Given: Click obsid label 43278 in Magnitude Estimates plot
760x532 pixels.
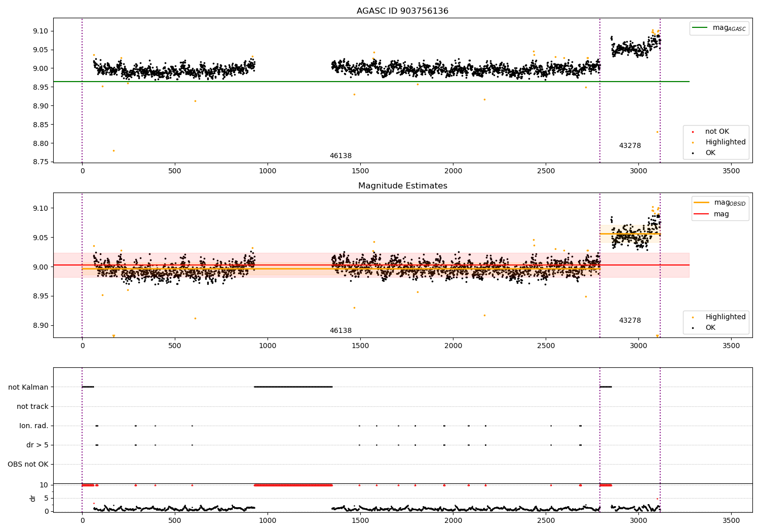Looking at the screenshot, I should pyautogui.click(x=630, y=321).
